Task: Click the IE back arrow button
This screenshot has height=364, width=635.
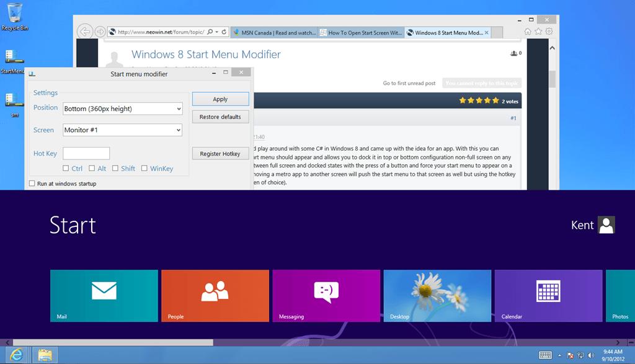Action: pos(86,32)
